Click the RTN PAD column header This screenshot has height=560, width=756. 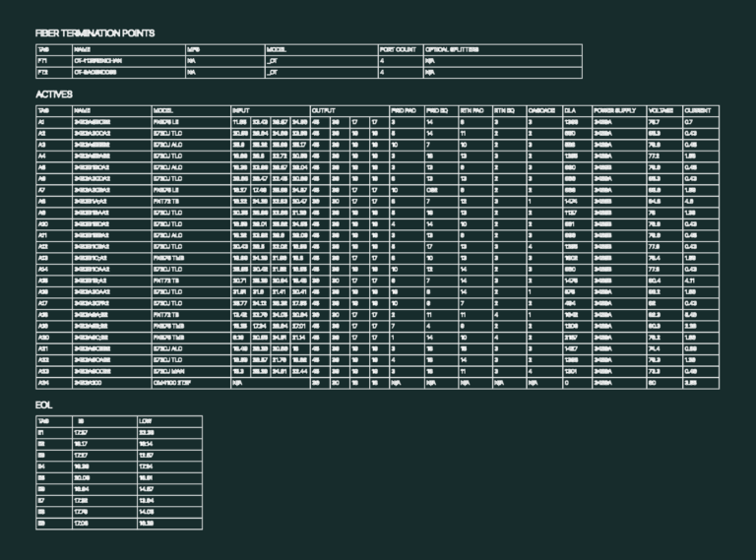click(x=472, y=111)
